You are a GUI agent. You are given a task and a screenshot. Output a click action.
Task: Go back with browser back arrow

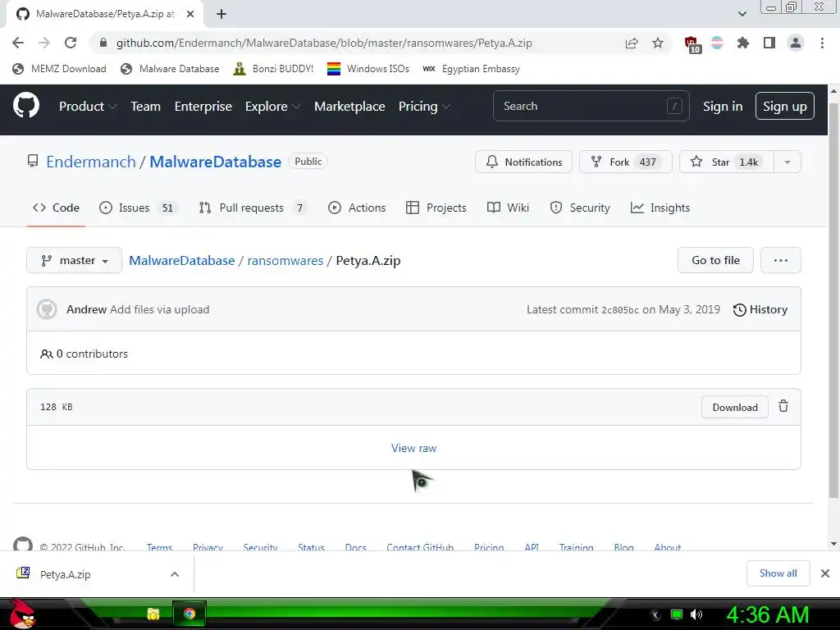(x=18, y=43)
